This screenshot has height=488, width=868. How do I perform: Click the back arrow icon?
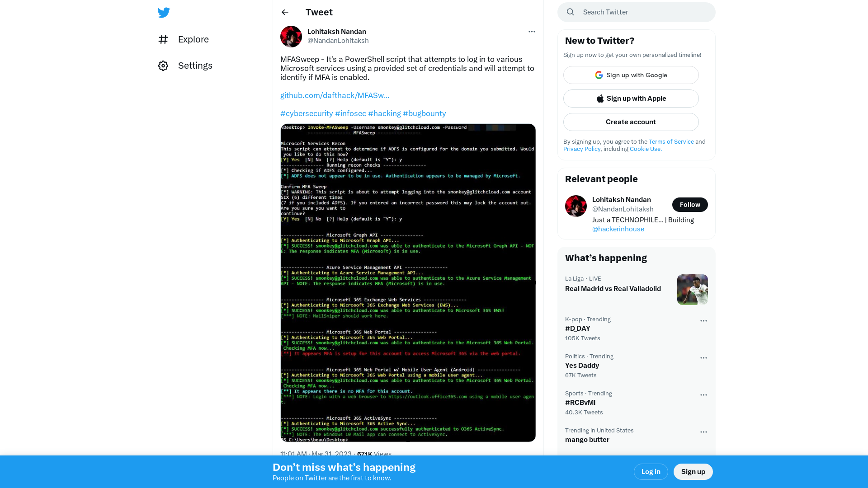pos(285,12)
